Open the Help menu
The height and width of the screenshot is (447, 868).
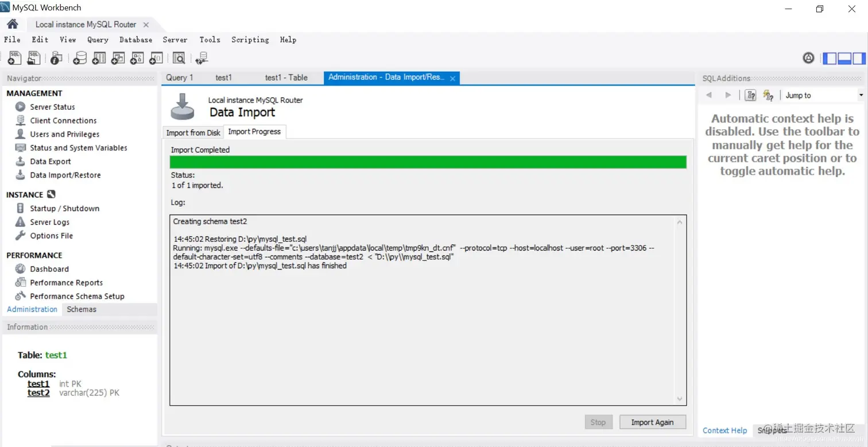[288, 40]
